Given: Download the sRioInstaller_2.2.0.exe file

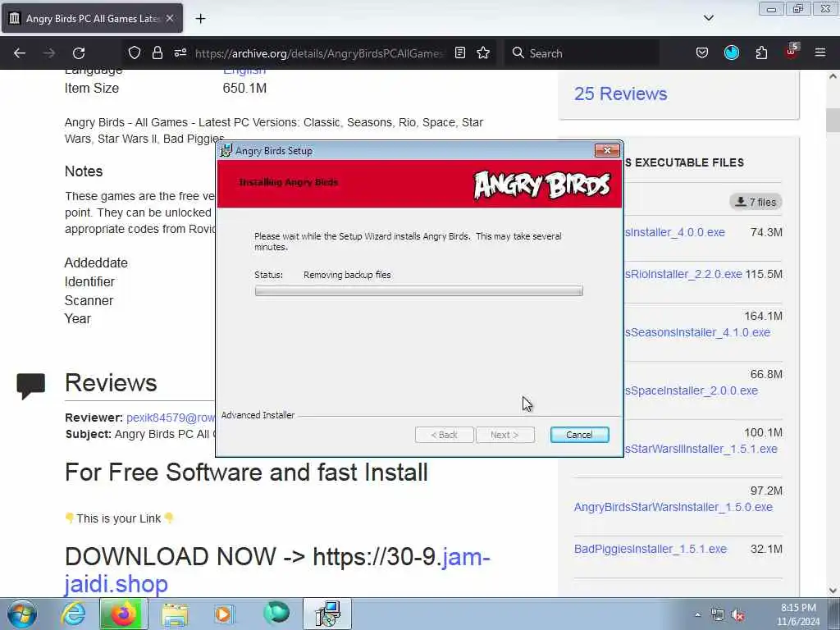Looking at the screenshot, I should (683, 274).
